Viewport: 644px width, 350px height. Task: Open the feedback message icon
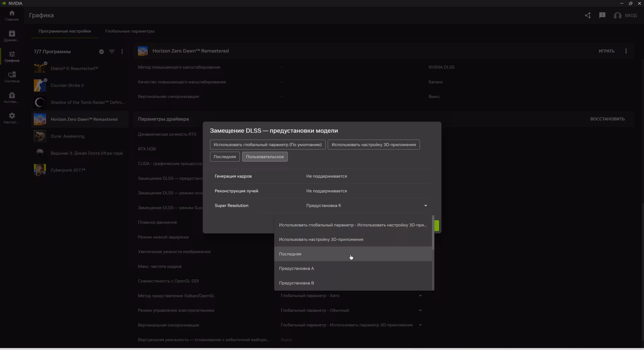coord(602,15)
